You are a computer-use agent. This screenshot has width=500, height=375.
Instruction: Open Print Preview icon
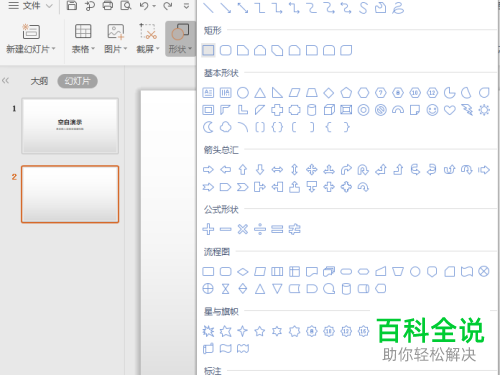click(x=126, y=5)
